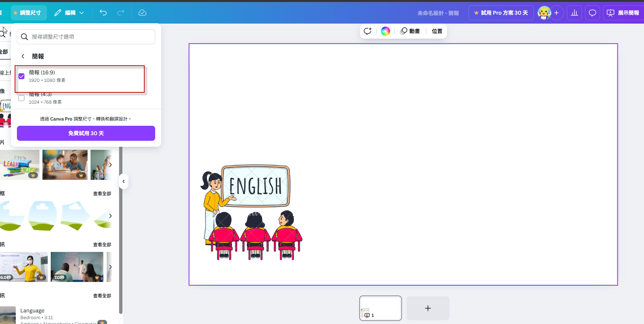Click the 展示簡報 button

[623, 13]
